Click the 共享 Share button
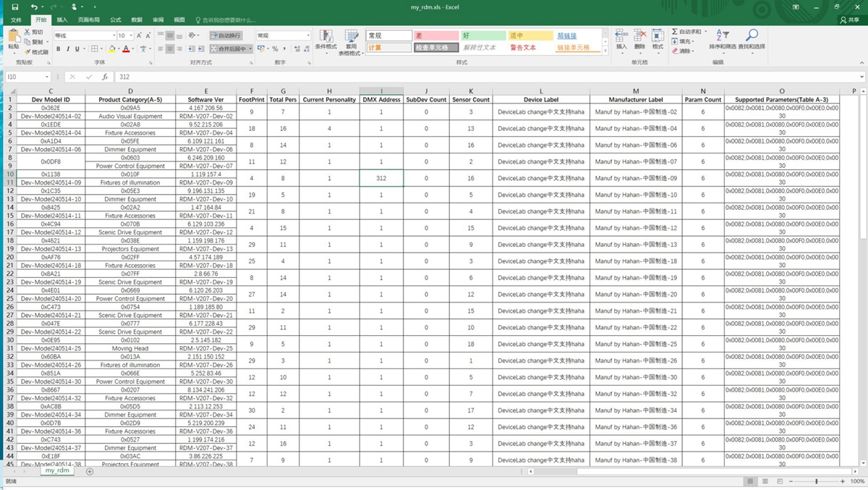 (849, 20)
